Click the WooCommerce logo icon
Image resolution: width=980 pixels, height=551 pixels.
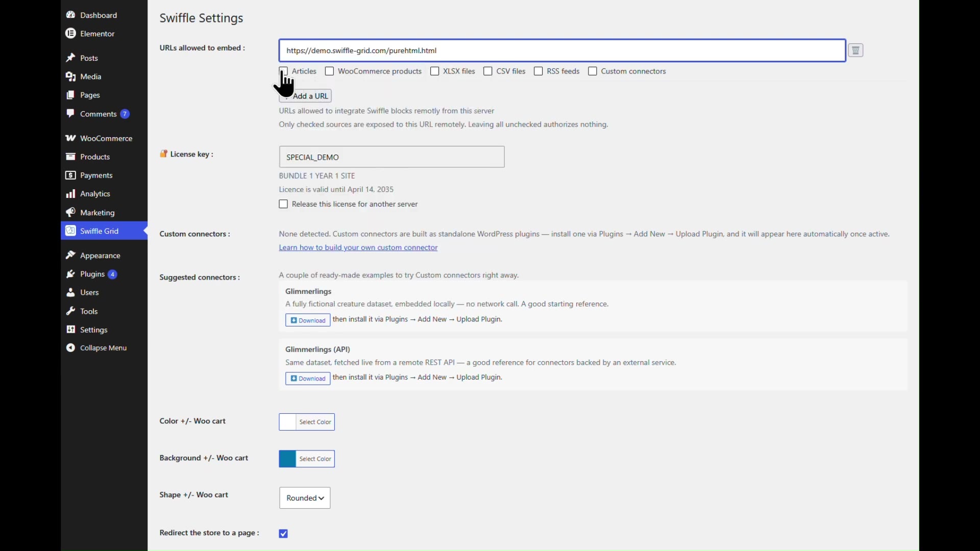(x=71, y=138)
